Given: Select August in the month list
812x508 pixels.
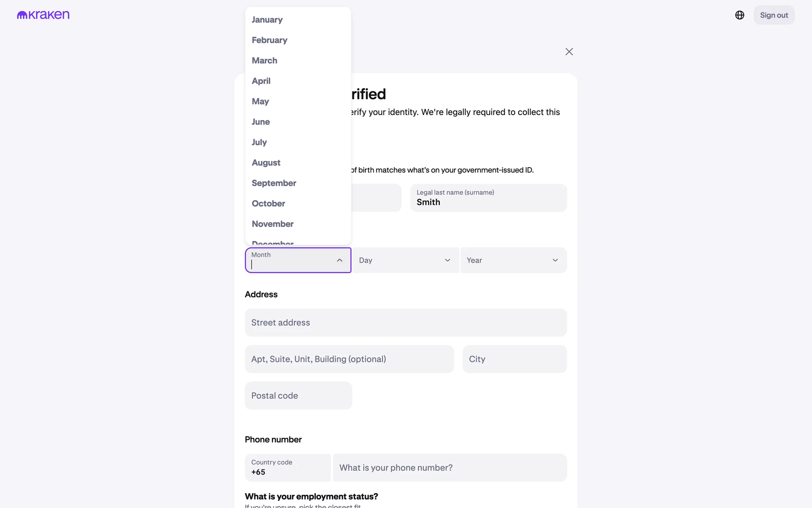Looking at the screenshot, I should pyautogui.click(x=266, y=163).
